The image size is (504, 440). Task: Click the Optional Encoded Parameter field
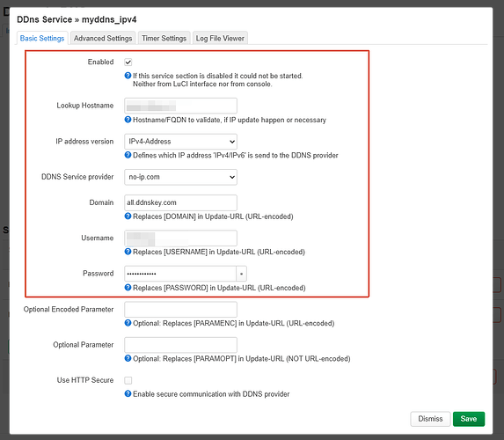180,310
